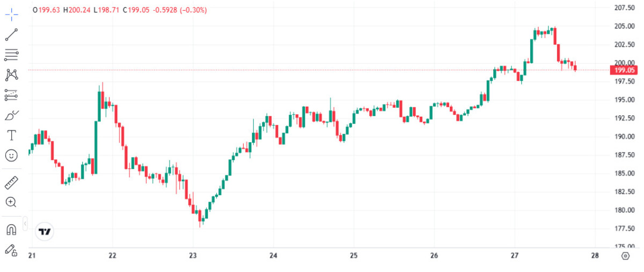Select the brush drawing tool
Screen dimensions: 644x272
coord(11,115)
